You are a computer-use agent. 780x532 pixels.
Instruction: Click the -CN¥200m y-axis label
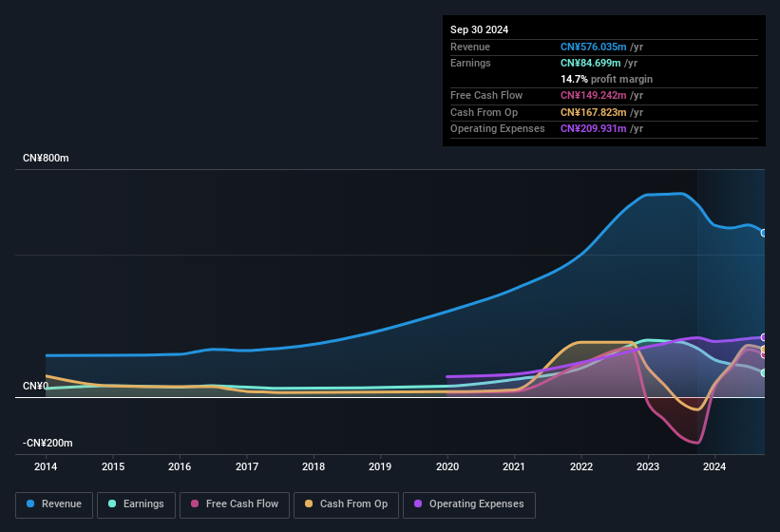point(48,443)
